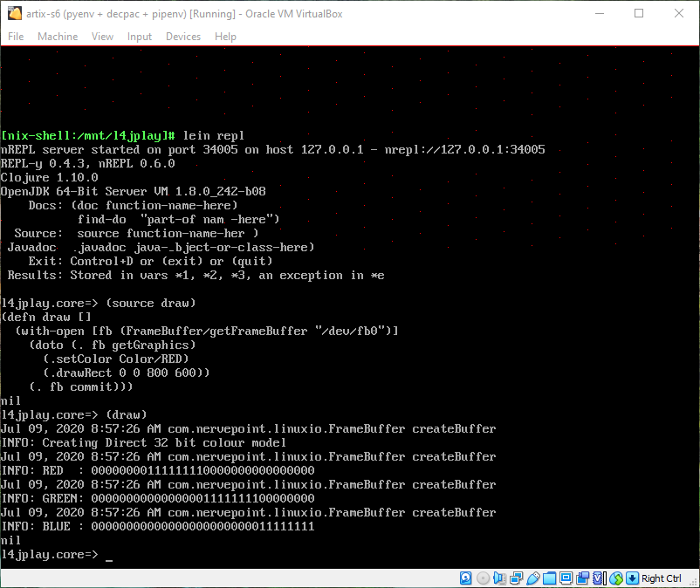700x588 pixels.
Task: Open the View menu
Action: click(102, 37)
